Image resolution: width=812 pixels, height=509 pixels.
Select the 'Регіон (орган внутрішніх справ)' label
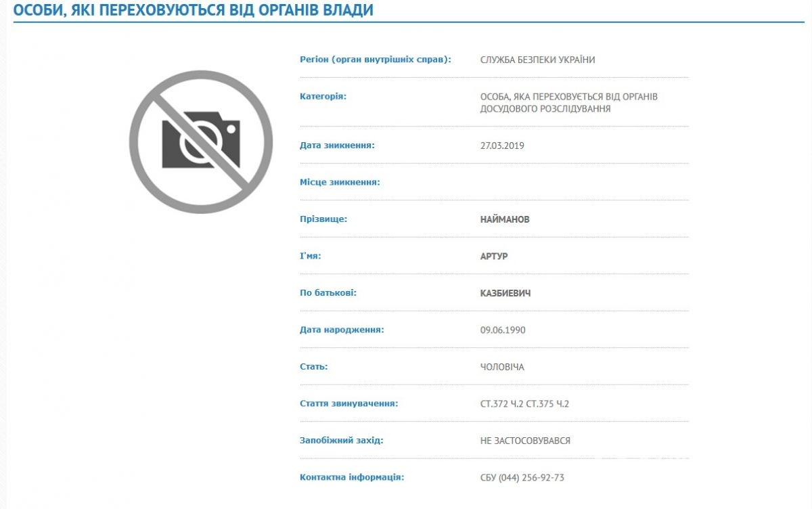pos(375,60)
